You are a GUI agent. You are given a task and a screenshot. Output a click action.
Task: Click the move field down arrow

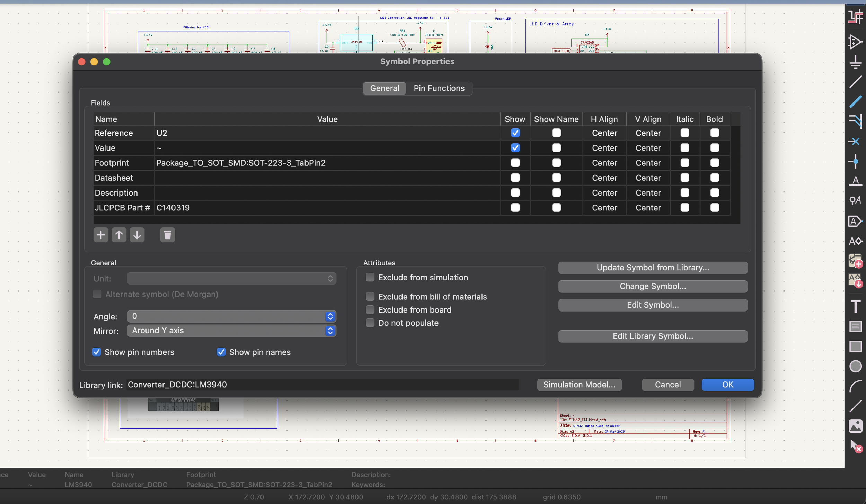pos(137,235)
